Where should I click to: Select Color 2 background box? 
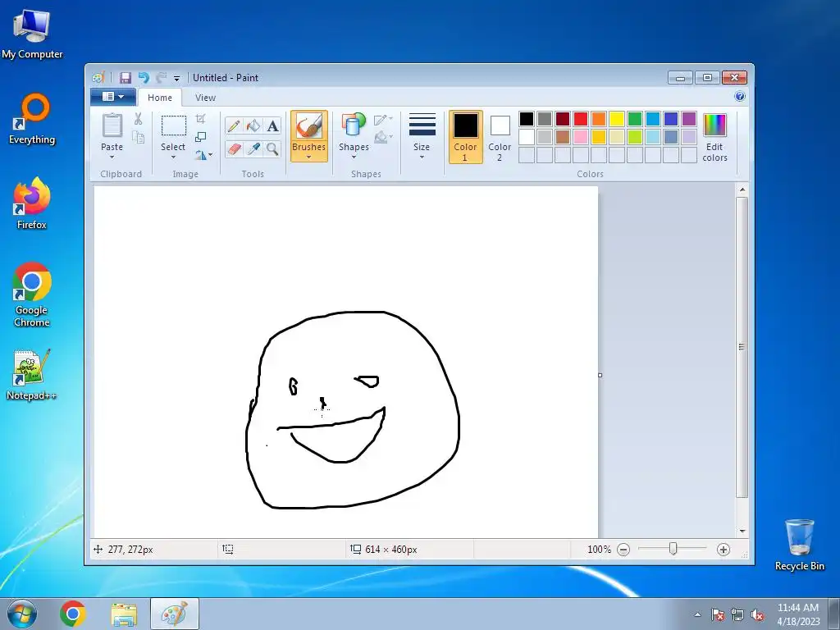[x=500, y=137]
